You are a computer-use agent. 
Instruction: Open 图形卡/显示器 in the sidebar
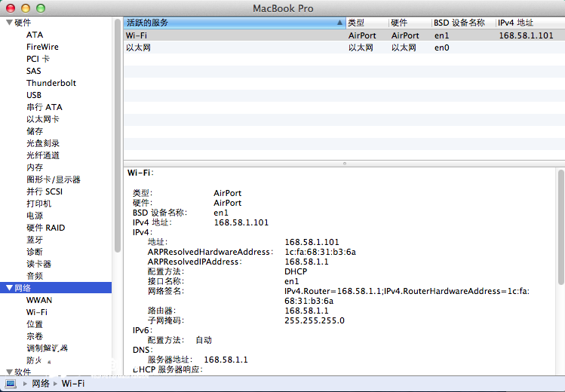coord(54,179)
